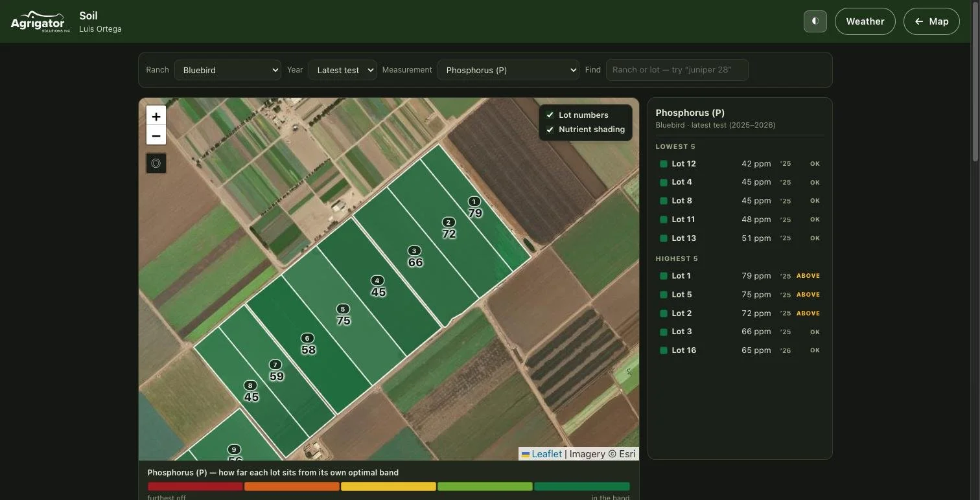Select Lot 13 row in Lowest 5
Viewport: 980px width, 500px height.
[740, 238]
